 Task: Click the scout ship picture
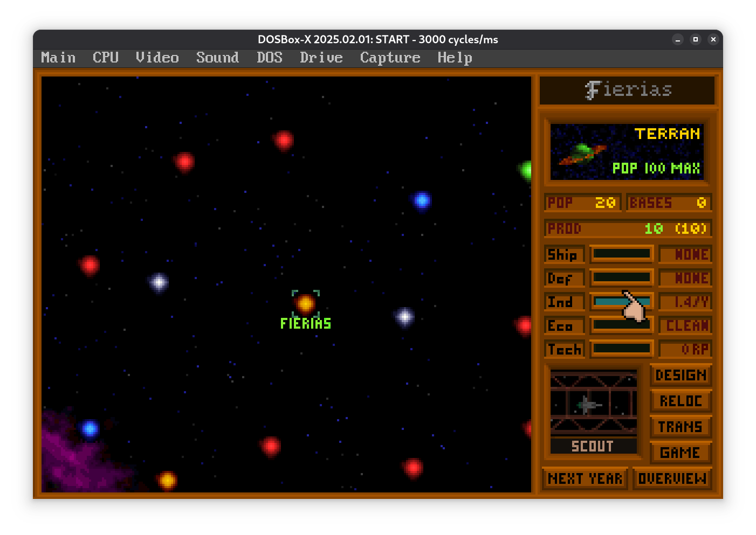coord(593,404)
